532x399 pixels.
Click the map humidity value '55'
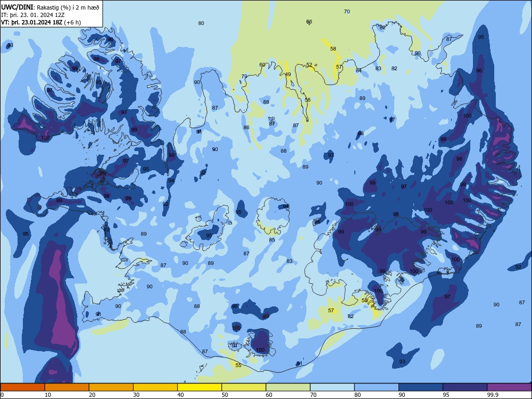click(238, 365)
